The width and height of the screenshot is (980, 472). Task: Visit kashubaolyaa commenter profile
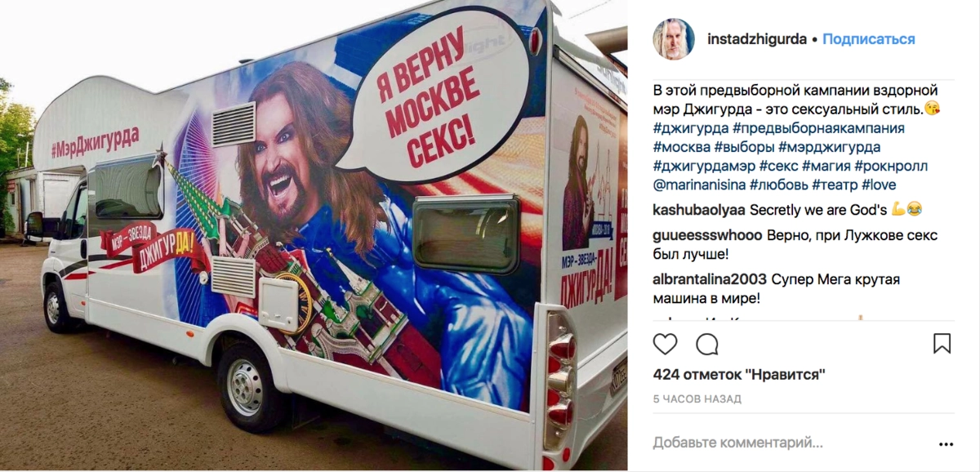(x=699, y=209)
